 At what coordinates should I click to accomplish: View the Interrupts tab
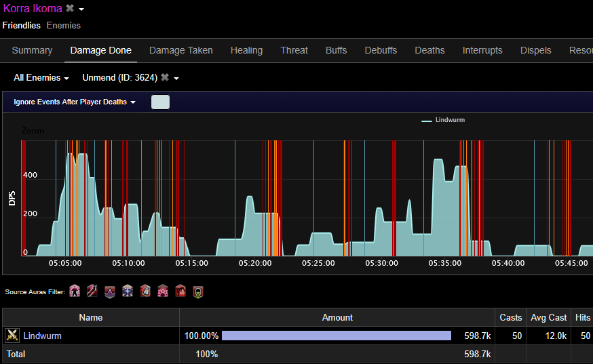point(482,50)
